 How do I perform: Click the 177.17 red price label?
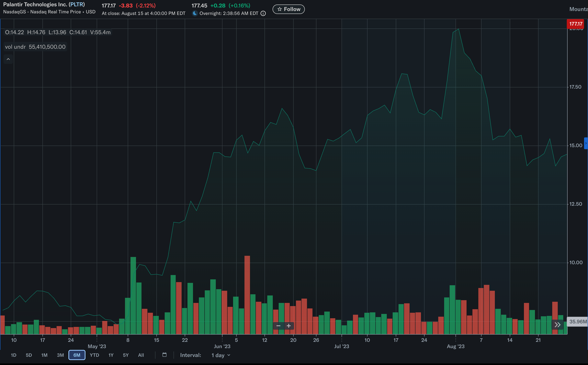(x=576, y=24)
